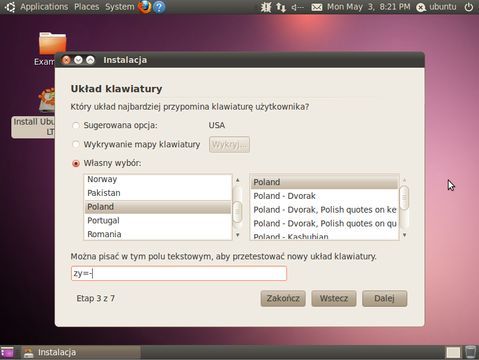
Task: Click the keyboard test text field
Action: 179,273
